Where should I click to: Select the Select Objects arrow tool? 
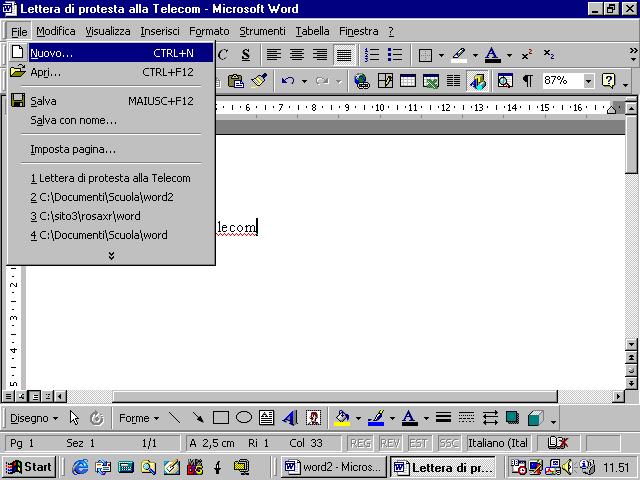(74, 418)
